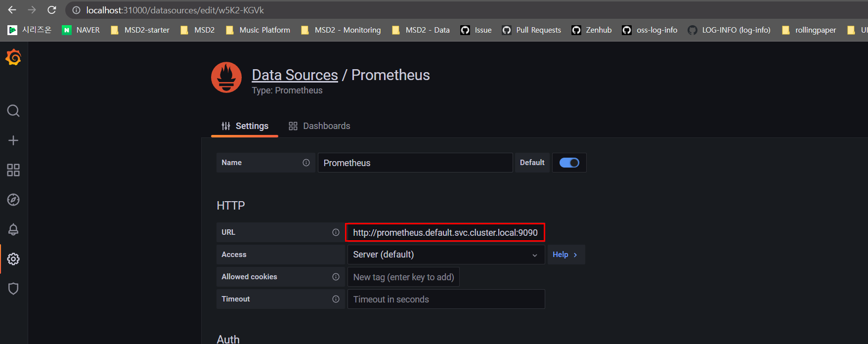Viewport: 868px width, 344px height.
Task: Open Music Platform bookmark folder
Action: (x=258, y=30)
